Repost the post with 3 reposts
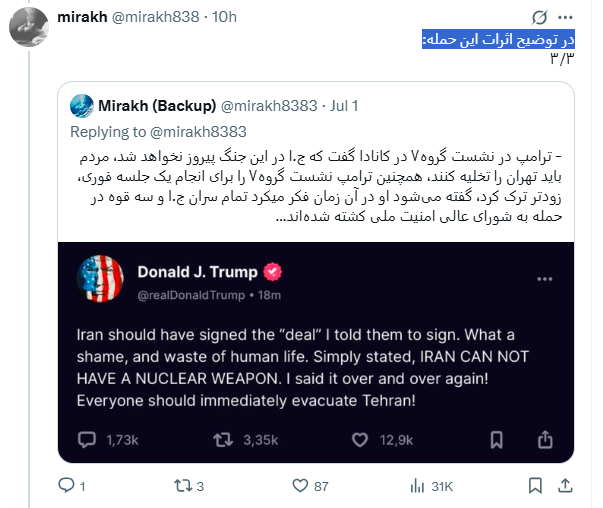The height and width of the screenshot is (508, 603). pyautogui.click(x=182, y=487)
